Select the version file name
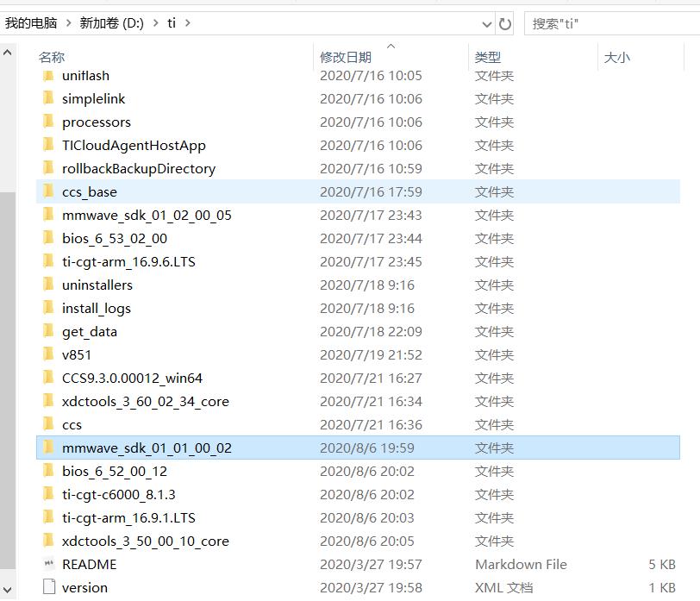 click(x=84, y=587)
